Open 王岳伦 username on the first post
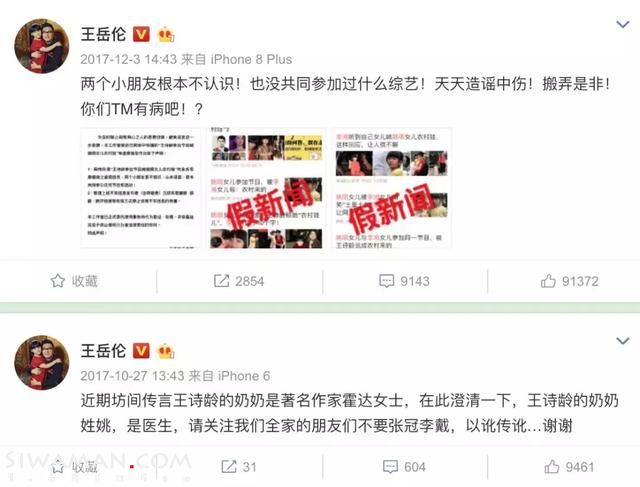The image size is (640, 487). point(103,34)
